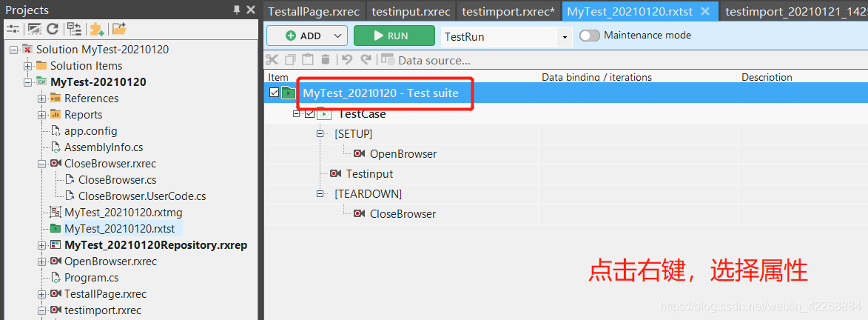Image resolution: width=868 pixels, height=320 pixels.
Task: Collapse the [SETUP] section
Action: pos(320,133)
